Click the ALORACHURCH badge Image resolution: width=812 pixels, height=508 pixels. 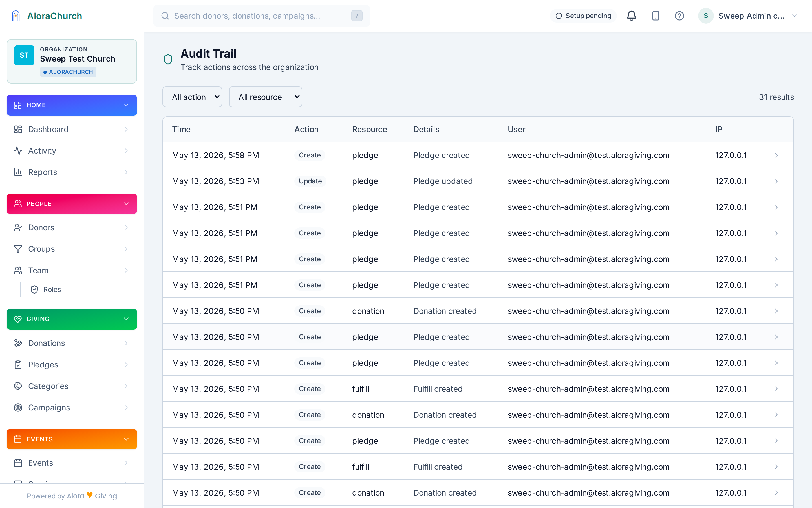(x=68, y=72)
